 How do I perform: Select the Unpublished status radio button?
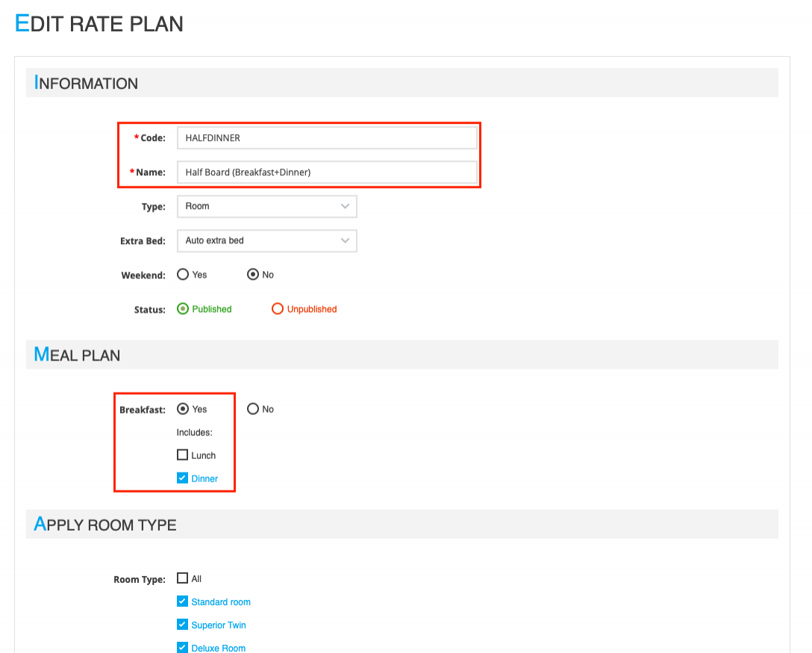pos(278,309)
